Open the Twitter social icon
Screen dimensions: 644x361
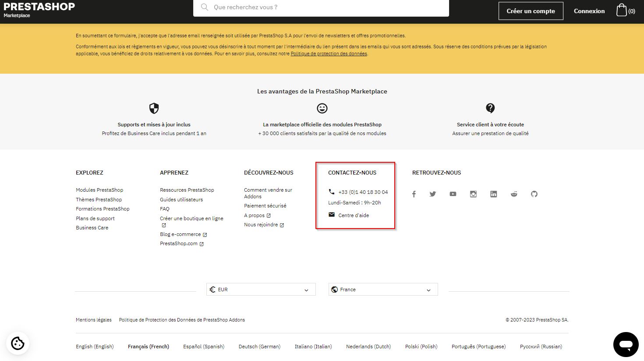(x=433, y=194)
